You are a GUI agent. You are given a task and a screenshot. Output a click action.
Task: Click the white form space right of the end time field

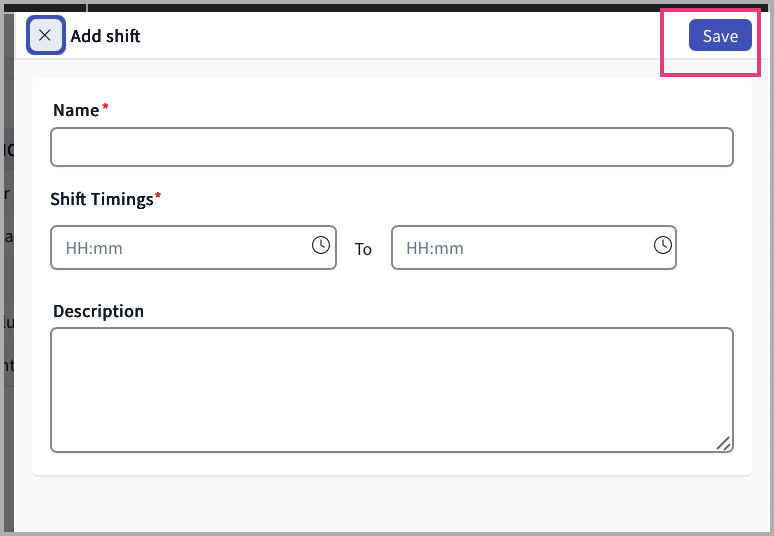(712, 248)
